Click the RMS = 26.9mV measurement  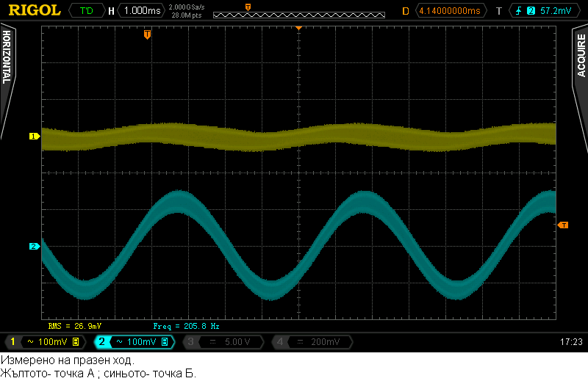click(x=75, y=326)
